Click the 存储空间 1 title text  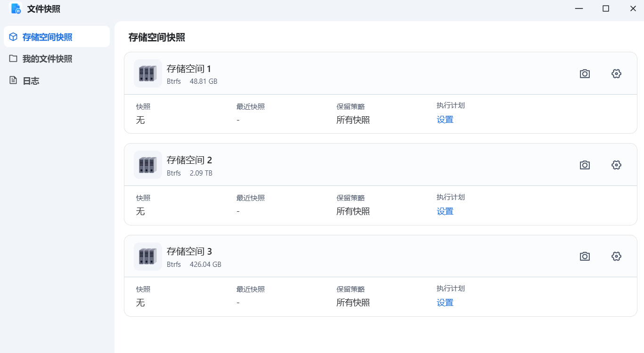(189, 69)
